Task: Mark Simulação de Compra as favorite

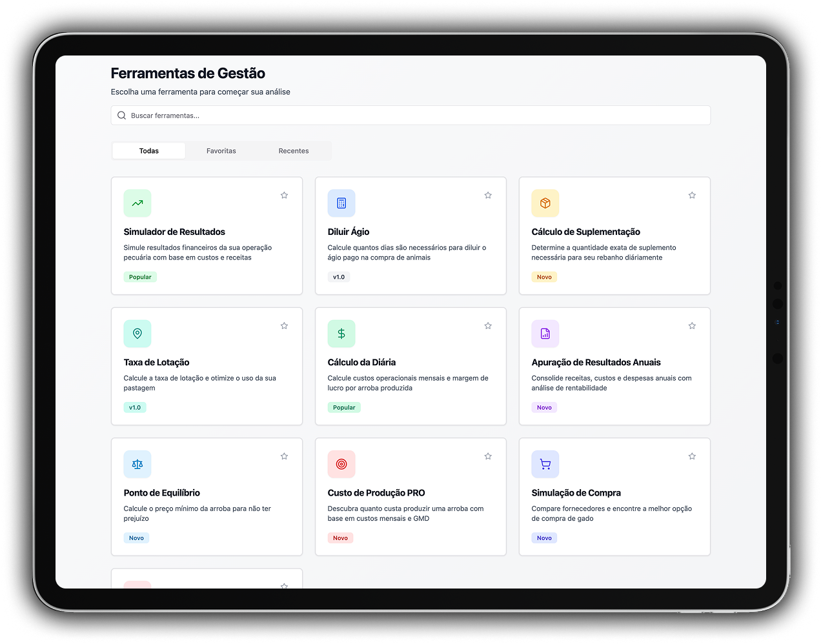Action: click(692, 456)
